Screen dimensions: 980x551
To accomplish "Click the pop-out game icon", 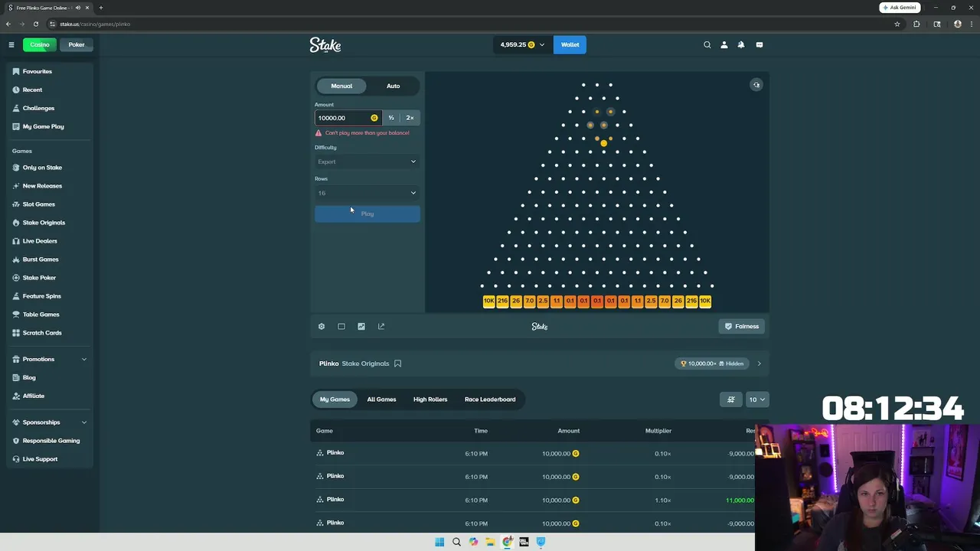I will (381, 326).
